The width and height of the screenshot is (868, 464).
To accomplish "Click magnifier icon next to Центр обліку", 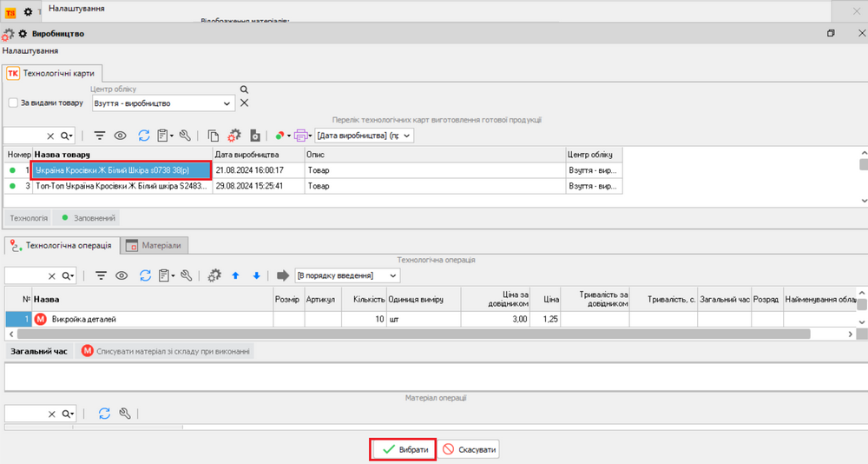I will click(x=245, y=89).
